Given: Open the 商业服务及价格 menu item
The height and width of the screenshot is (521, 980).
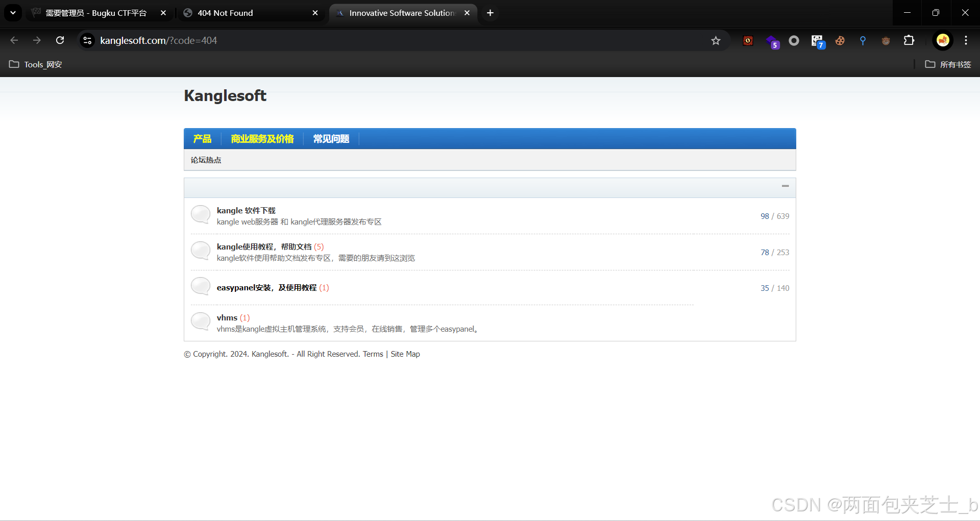Looking at the screenshot, I should [262, 139].
